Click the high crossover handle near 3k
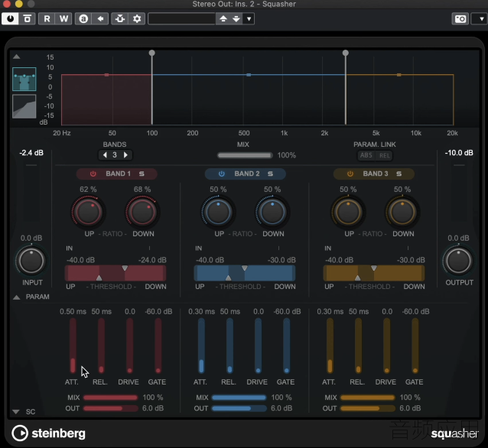The height and width of the screenshot is (448, 488). click(x=346, y=53)
